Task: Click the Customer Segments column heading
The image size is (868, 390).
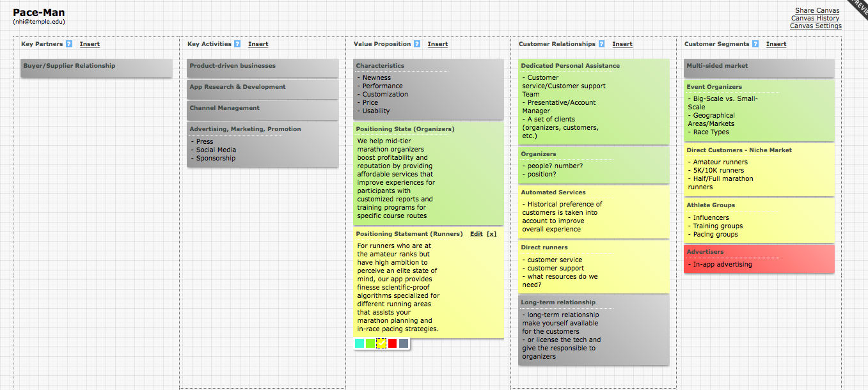Action: [716, 44]
